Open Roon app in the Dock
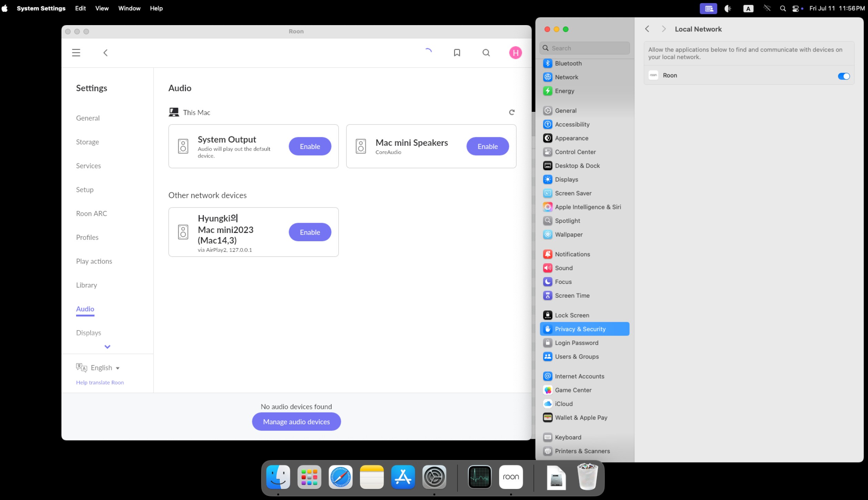The height and width of the screenshot is (500, 868). click(510, 477)
